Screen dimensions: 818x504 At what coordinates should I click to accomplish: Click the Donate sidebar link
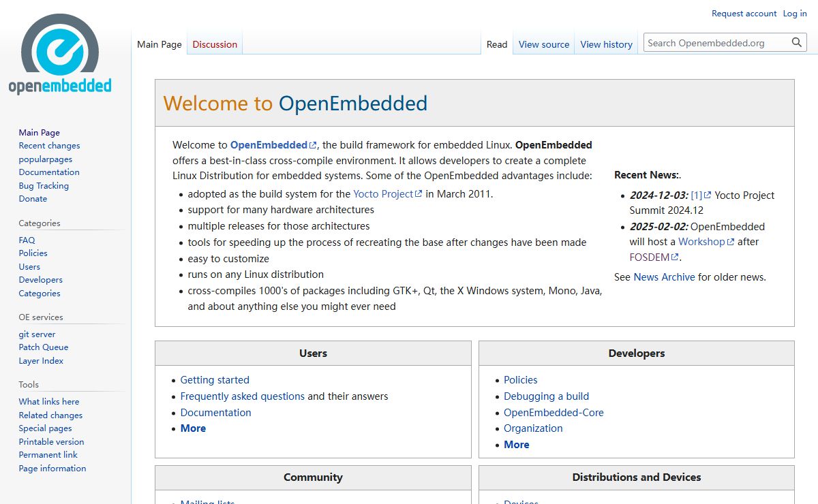[x=33, y=199]
